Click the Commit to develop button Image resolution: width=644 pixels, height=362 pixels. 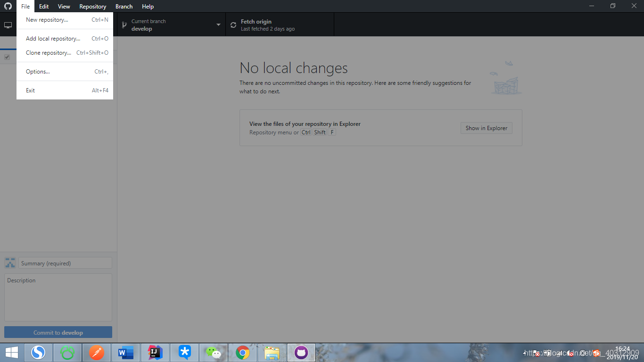coord(58,332)
